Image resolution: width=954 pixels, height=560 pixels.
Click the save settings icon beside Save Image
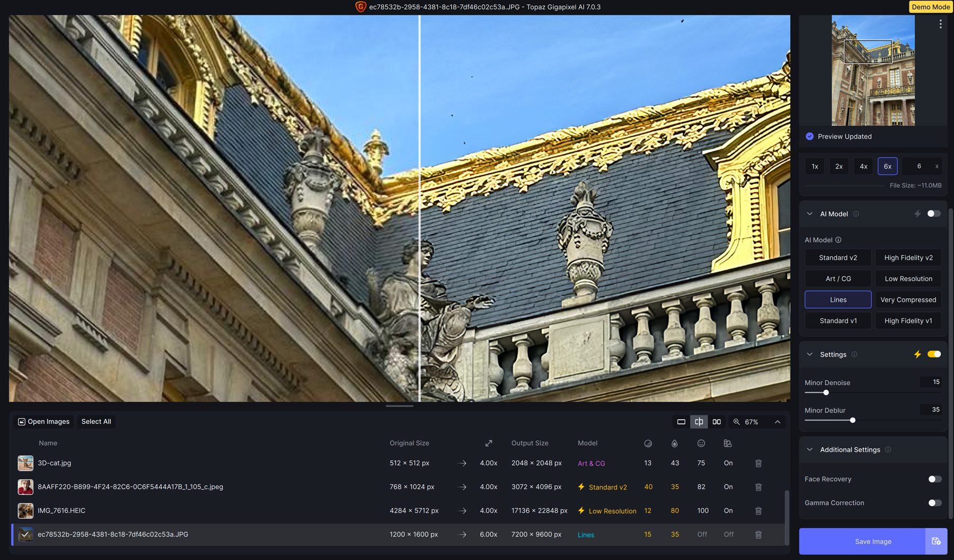point(936,541)
